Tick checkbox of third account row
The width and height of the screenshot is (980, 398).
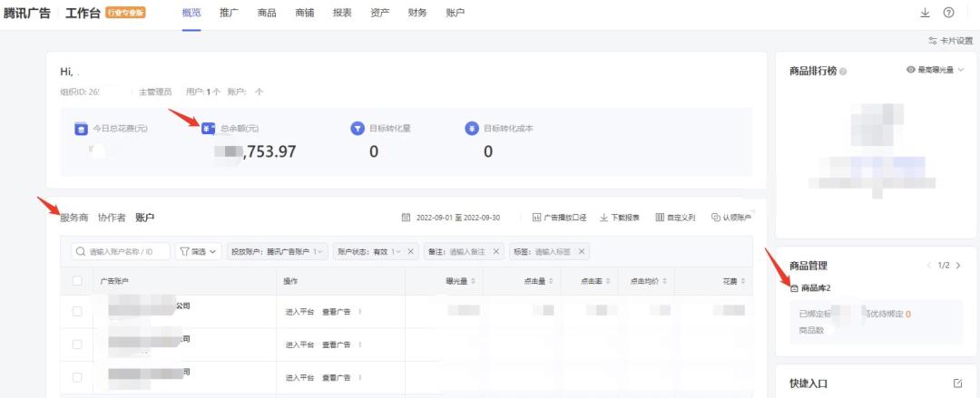tap(77, 377)
